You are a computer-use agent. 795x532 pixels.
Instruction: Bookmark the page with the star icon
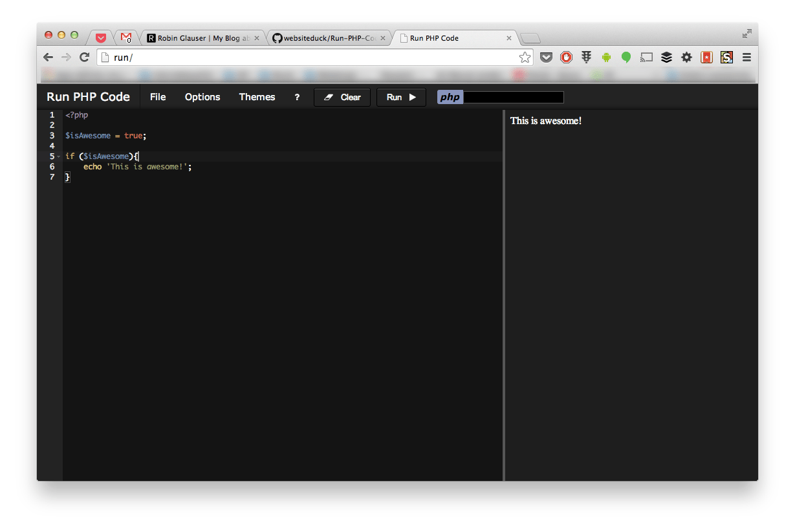525,57
